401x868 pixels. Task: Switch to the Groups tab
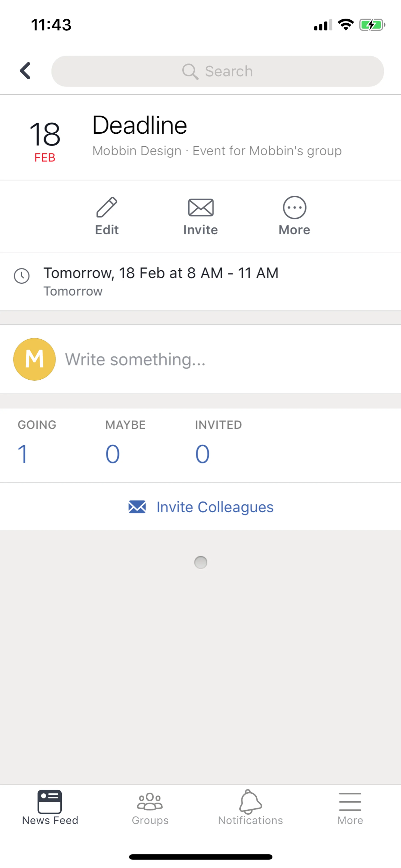coord(150,807)
